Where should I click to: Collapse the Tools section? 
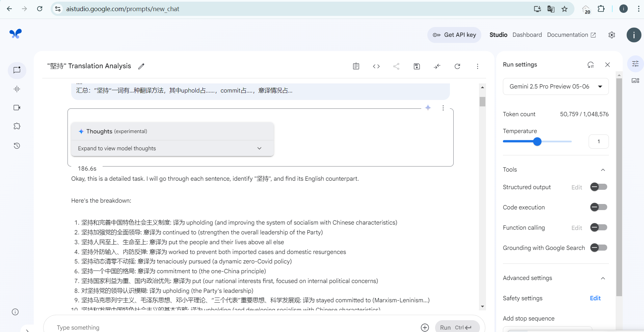click(603, 170)
